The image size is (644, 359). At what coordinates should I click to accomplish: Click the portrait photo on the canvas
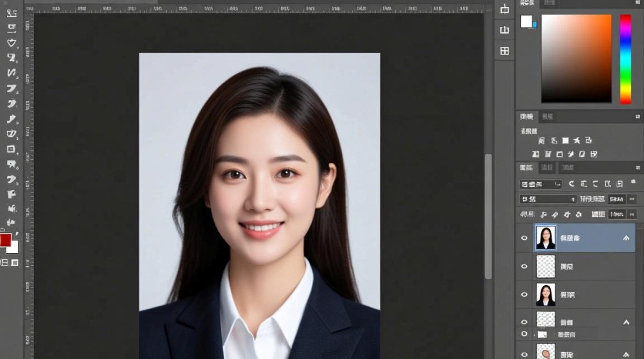pos(259,206)
